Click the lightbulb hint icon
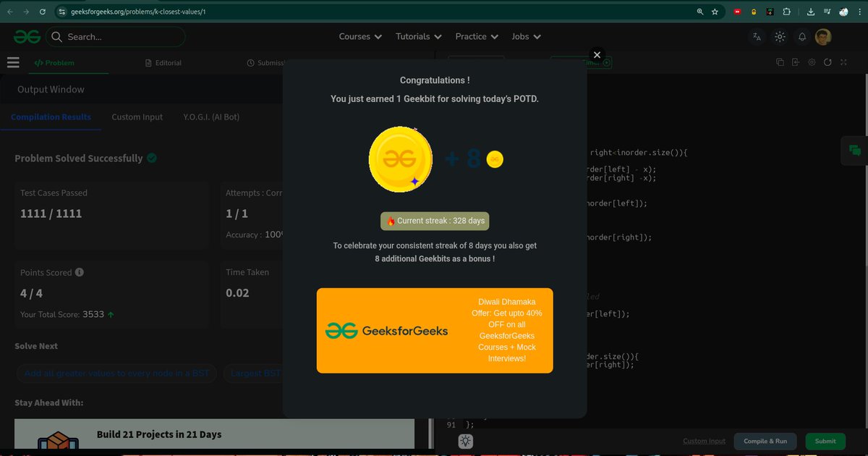The image size is (868, 456). click(x=466, y=441)
